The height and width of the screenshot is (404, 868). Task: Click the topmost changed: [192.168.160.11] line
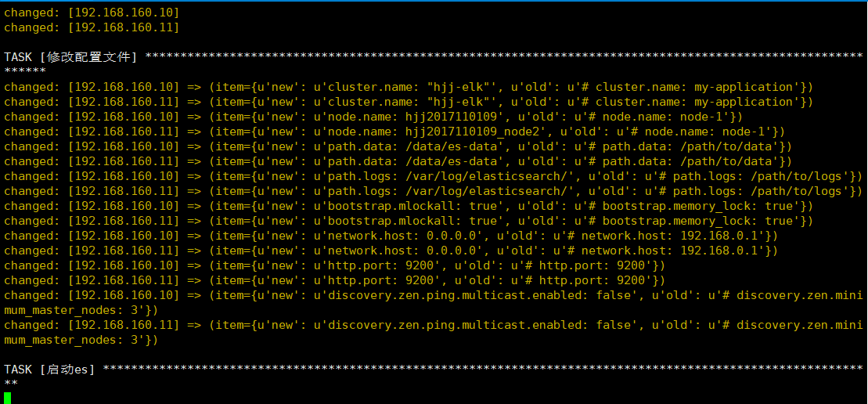92,27
